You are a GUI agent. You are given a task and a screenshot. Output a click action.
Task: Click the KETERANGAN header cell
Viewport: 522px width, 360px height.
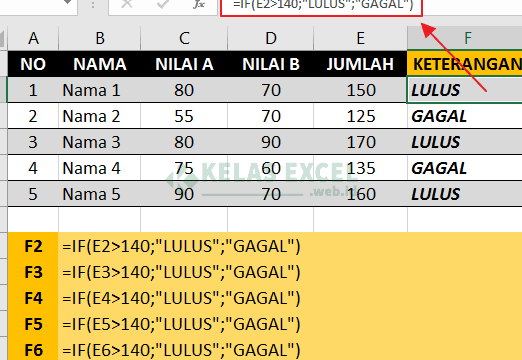click(465, 64)
